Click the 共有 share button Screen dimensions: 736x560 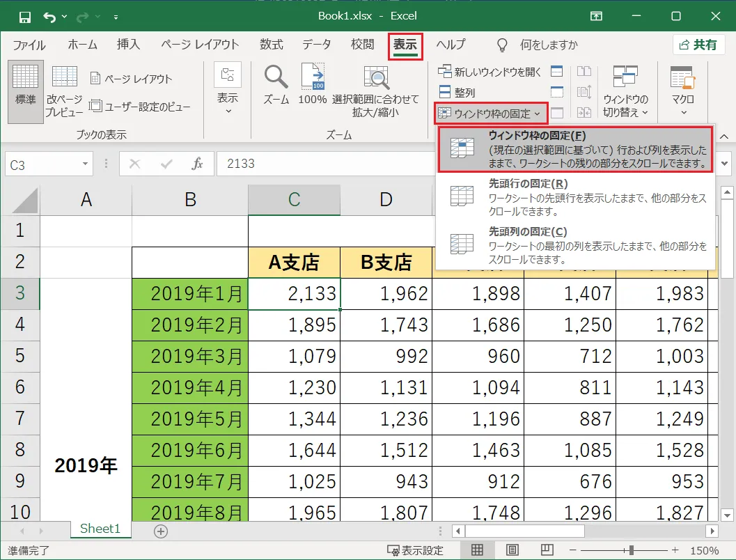pyautogui.click(x=698, y=45)
